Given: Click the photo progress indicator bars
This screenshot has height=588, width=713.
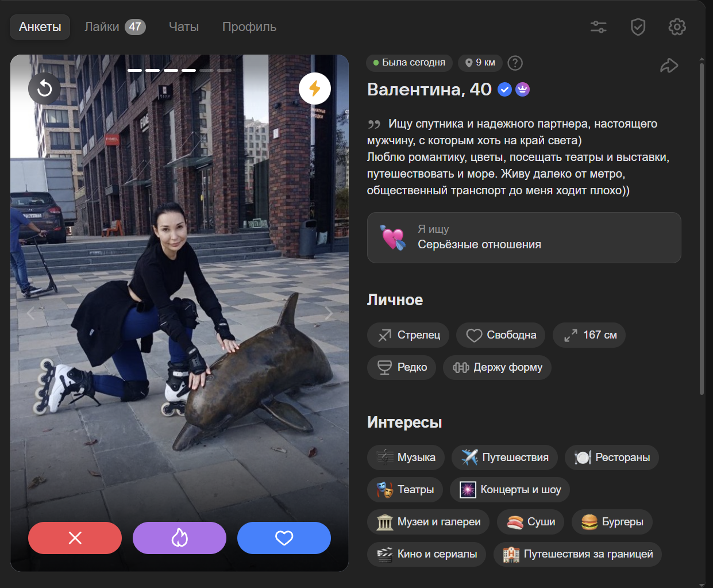Looking at the screenshot, I should coord(179,70).
